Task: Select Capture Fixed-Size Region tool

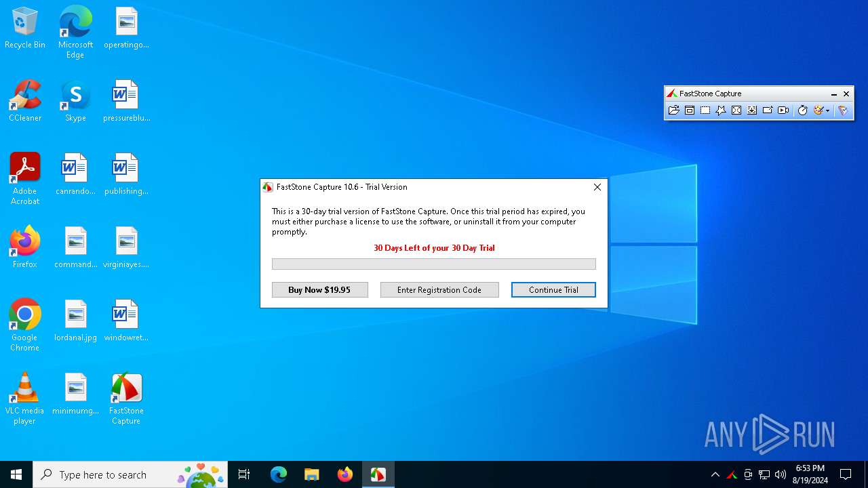Action: tap(768, 110)
